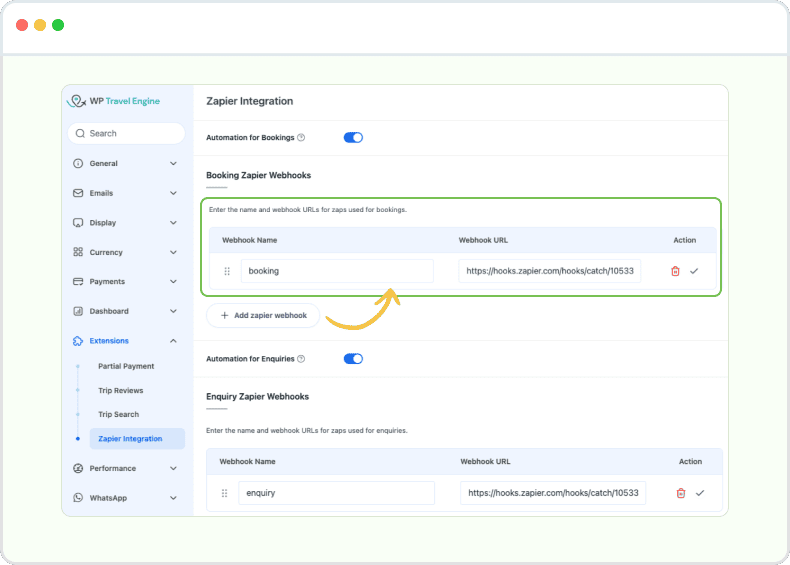Screen dimensions: 790x565
Task: Click the booking Webhook URL input field
Action: click(549, 271)
